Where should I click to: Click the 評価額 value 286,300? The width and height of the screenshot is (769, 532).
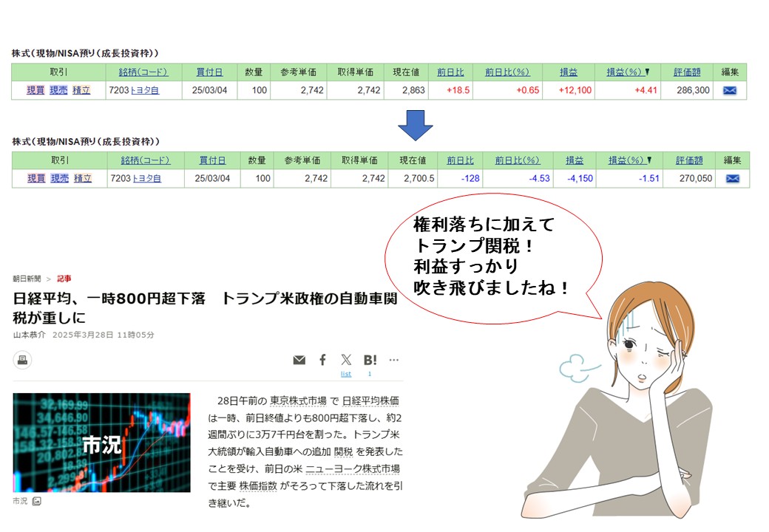click(x=693, y=90)
